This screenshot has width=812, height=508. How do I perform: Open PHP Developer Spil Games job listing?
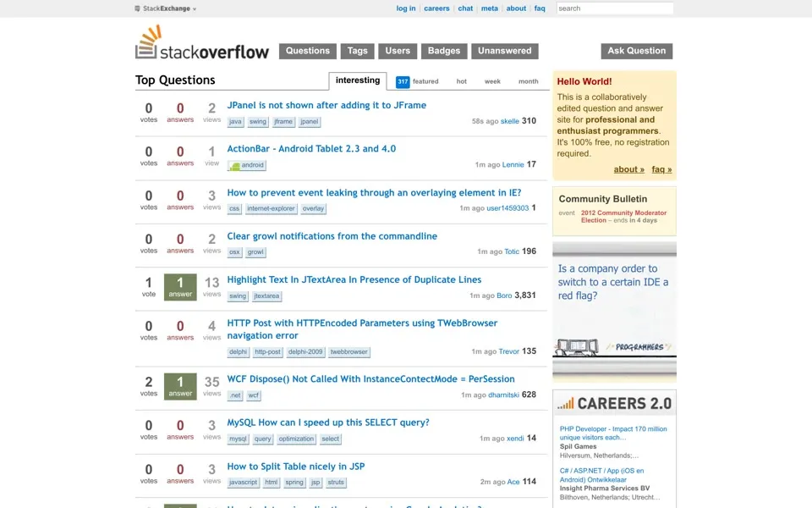click(613, 433)
